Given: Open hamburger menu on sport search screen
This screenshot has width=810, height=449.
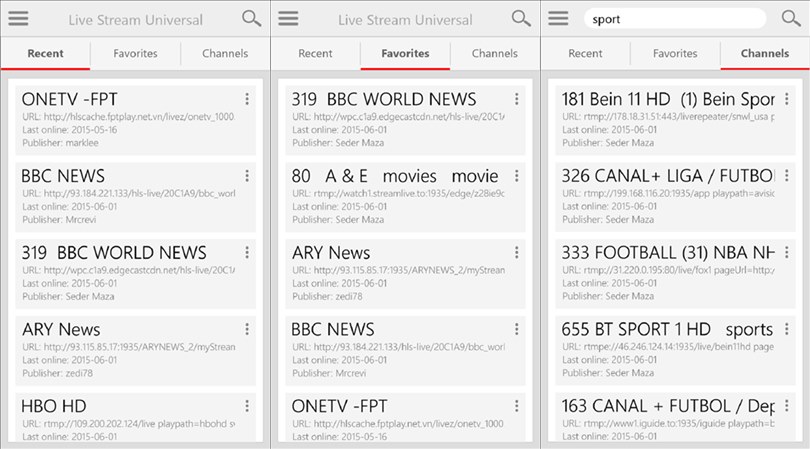Looking at the screenshot, I should pyautogui.click(x=558, y=19).
